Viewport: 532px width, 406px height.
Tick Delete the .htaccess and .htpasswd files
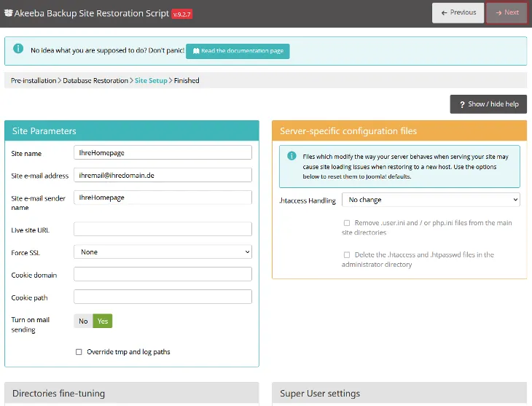pos(347,255)
